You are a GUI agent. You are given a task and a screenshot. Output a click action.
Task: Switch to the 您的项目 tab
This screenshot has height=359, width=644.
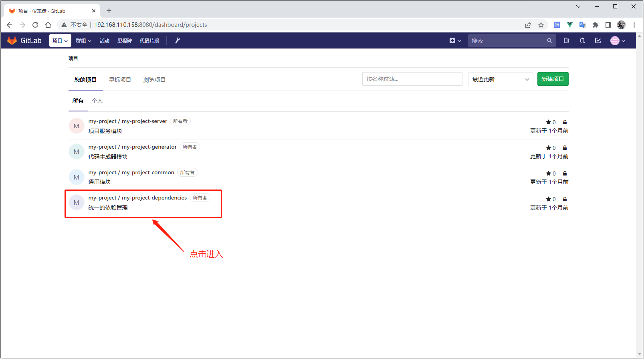coord(85,80)
